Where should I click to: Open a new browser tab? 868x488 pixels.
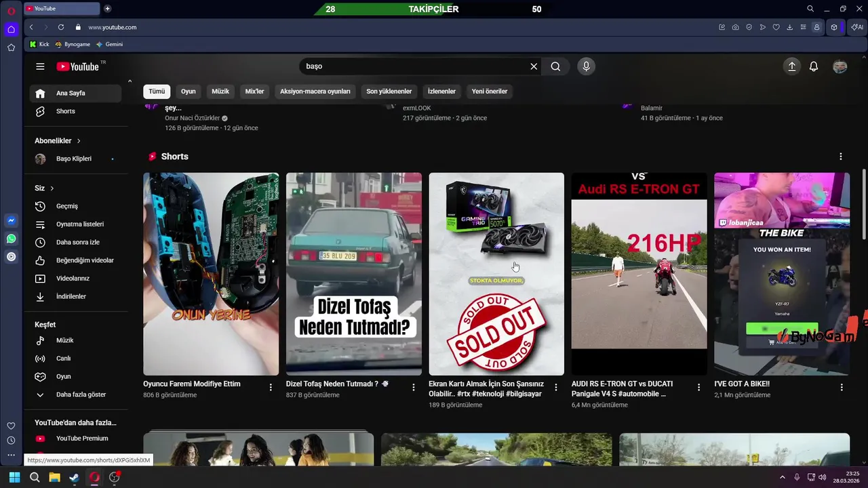coord(107,9)
